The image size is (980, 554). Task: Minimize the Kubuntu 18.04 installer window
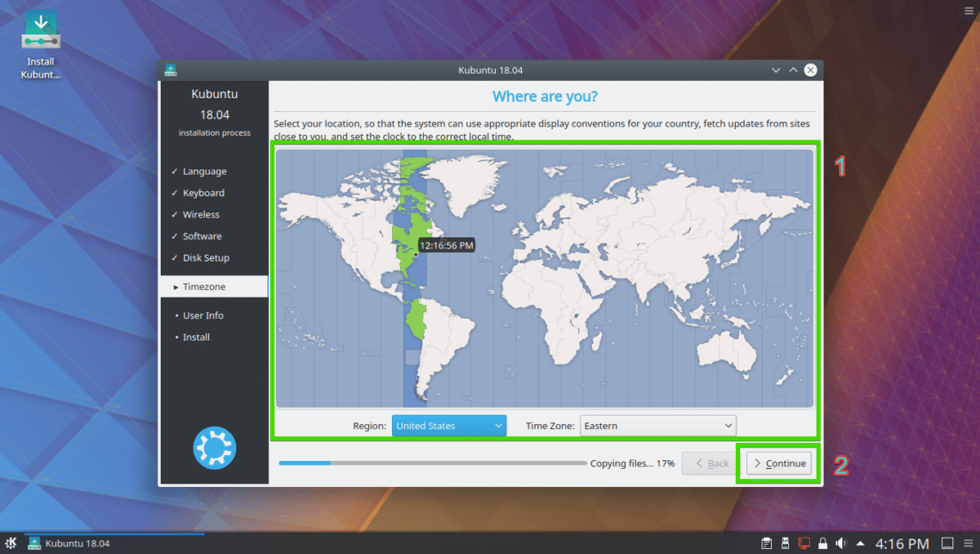pyautogui.click(x=775, y=70)
